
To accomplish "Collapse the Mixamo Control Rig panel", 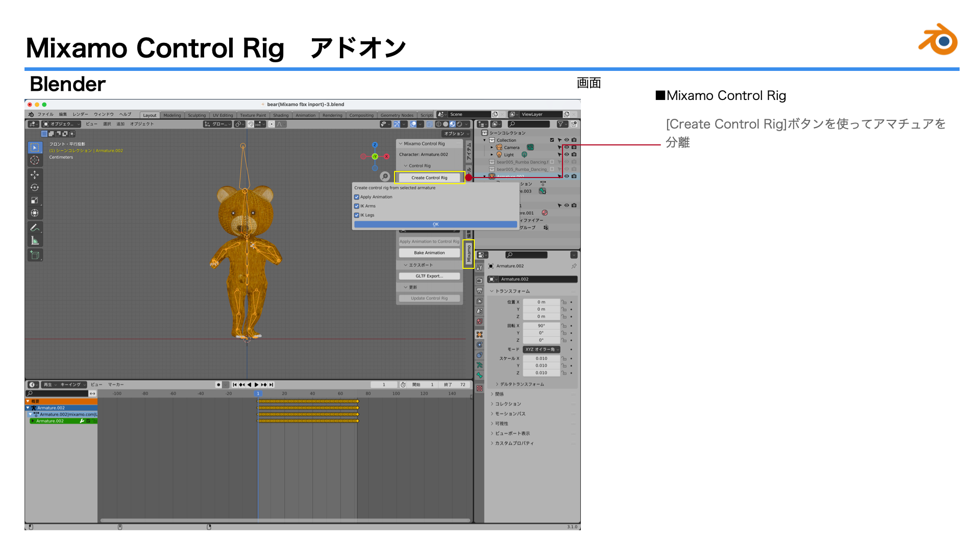I will [401, 144].
